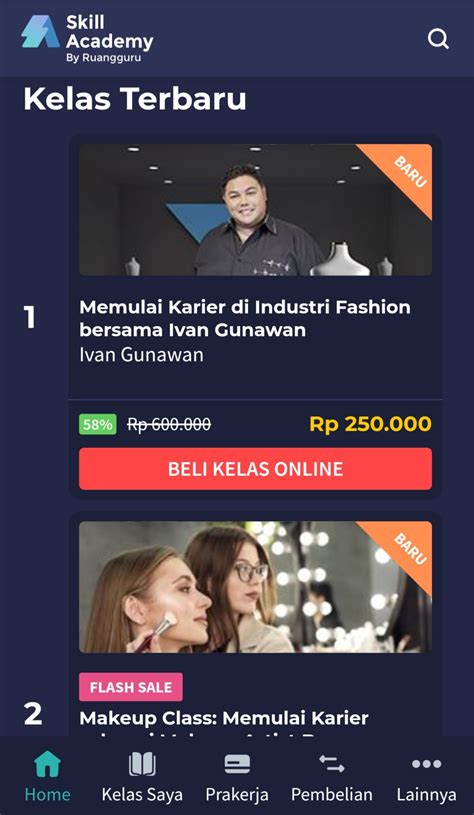Viewport: 474px width, 815px height.
Task: Switch to the Kelas Saya tab label
Action: coord(142,795)
